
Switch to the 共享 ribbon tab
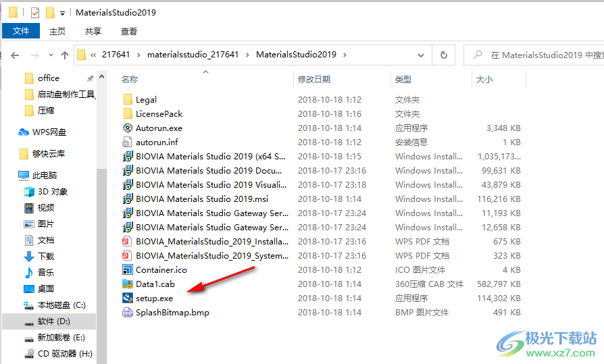(x=93, y=31)
